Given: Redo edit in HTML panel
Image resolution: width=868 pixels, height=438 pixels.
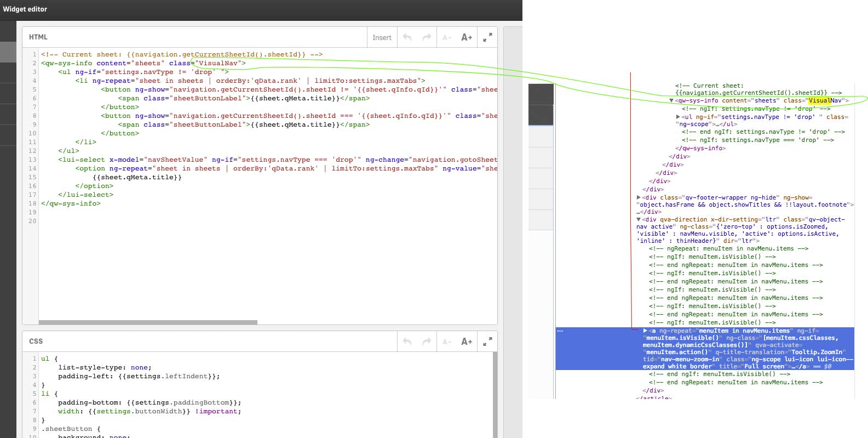Looking at the screenshot, I should coord(427,37).
